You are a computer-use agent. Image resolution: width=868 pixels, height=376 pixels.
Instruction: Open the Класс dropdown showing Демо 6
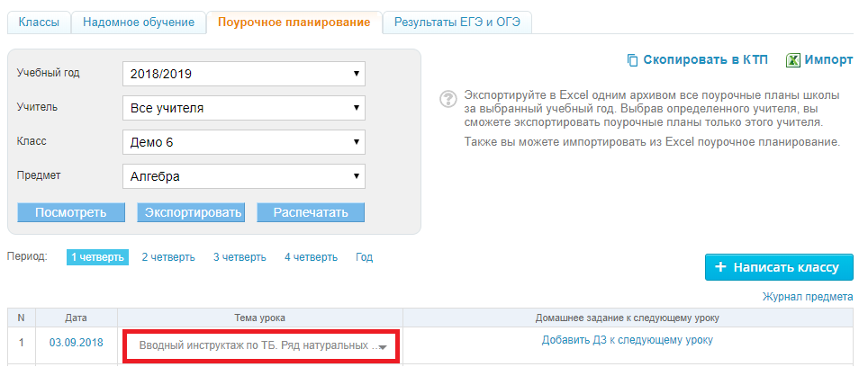[x=244, y=142]
